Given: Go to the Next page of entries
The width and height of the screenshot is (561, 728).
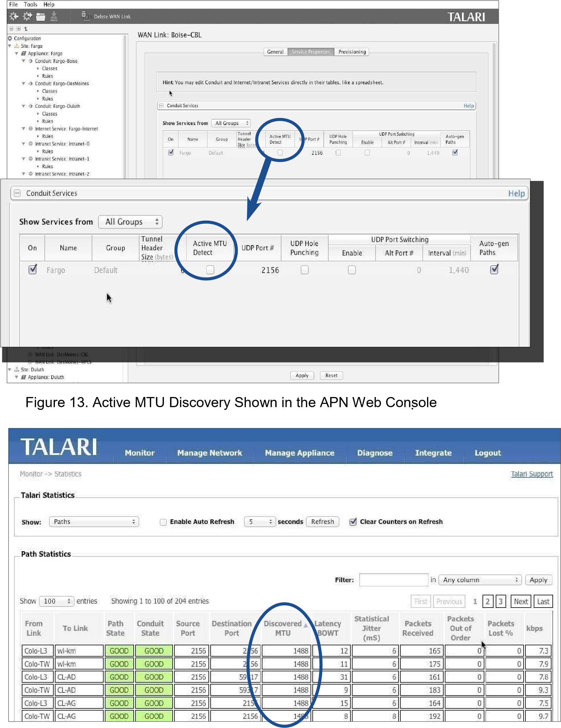Looking at the screenshot, I should point(521,601).
